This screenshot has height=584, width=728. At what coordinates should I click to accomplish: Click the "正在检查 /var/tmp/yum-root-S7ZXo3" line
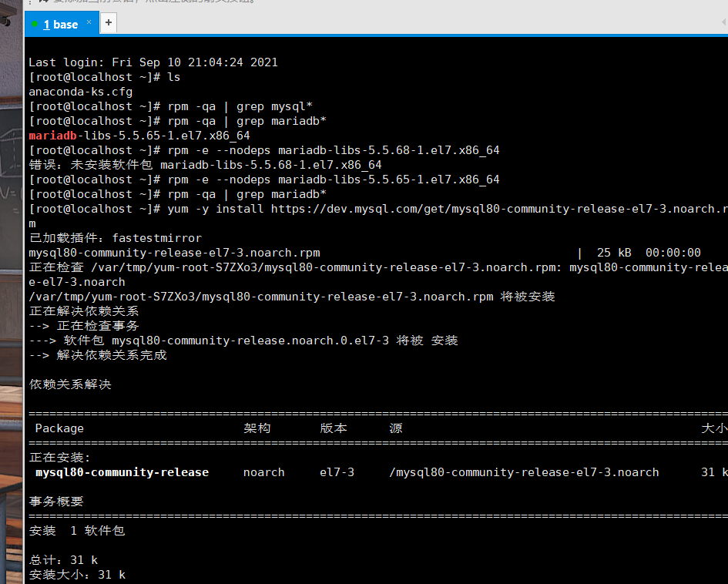378,267
